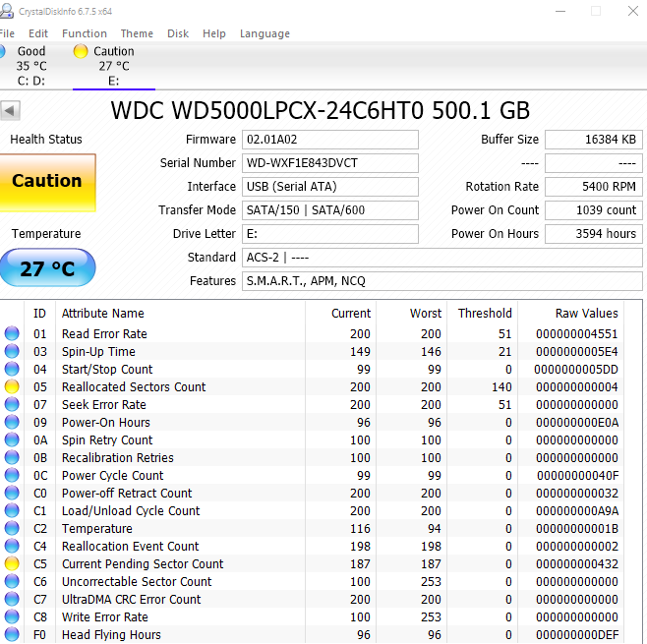Minimize the CrystalDiskInfo window

pos(560,11)
